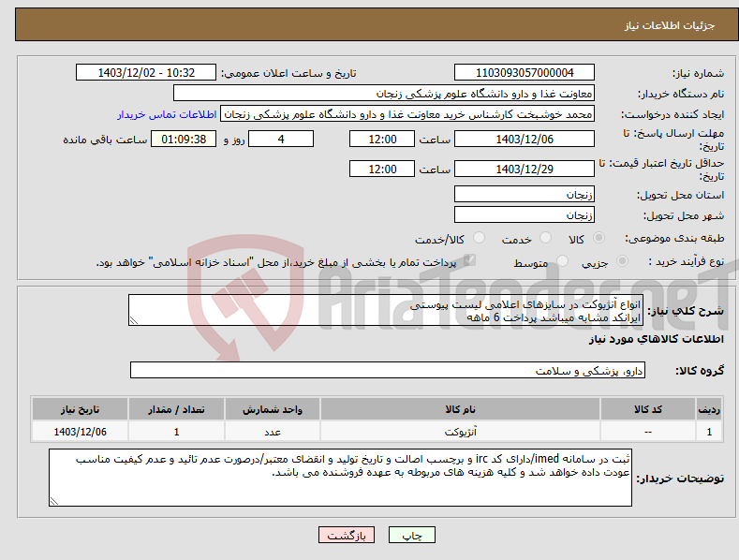Click the اطلاعات کالاهای مورد نیاز heading
739x560 pixels.
pos(656,339)
